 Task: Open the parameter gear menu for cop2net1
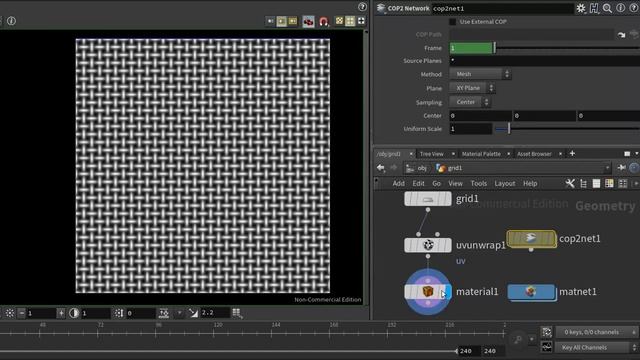[580, 8]
